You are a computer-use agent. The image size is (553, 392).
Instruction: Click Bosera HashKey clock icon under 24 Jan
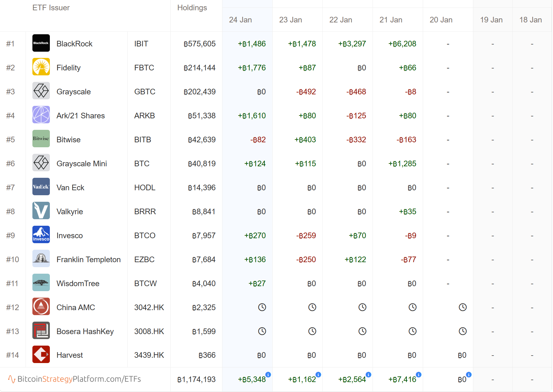tap(262, 331)
